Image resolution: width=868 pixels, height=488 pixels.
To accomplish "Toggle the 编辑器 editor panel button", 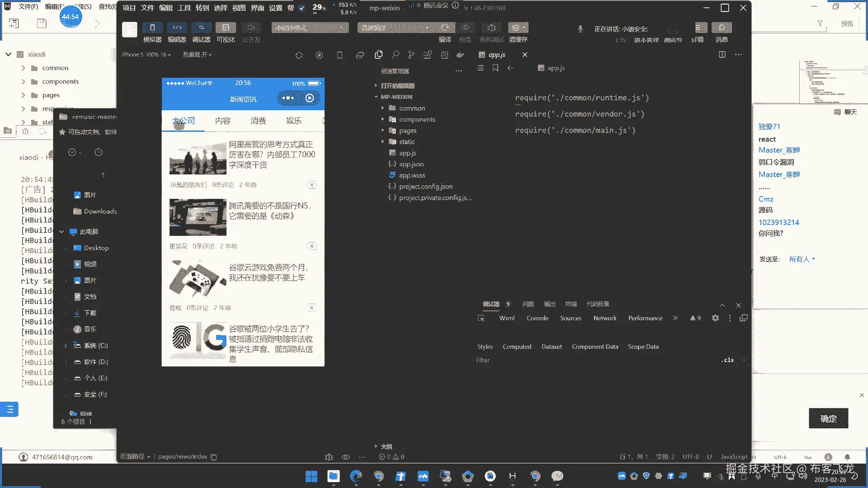I will (x=177, y=28).
